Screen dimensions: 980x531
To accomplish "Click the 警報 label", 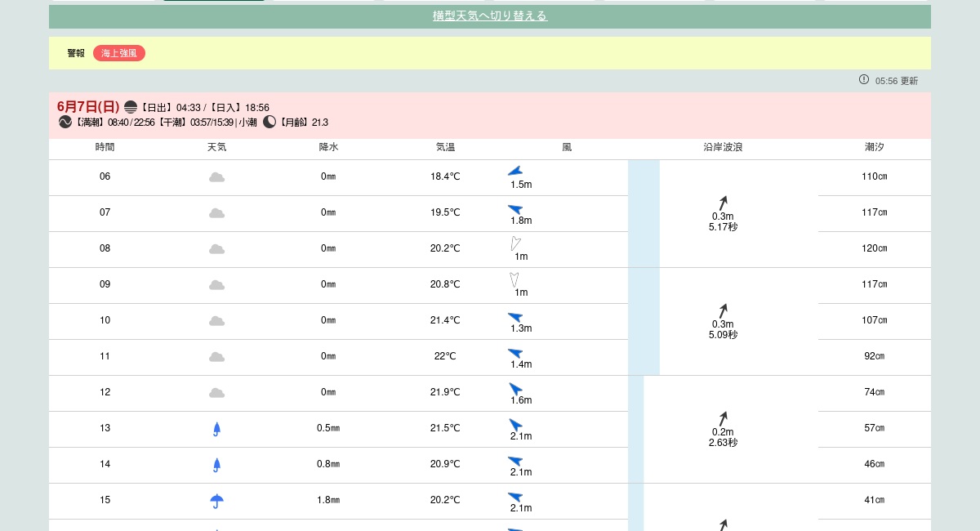I will pos(76,53).
